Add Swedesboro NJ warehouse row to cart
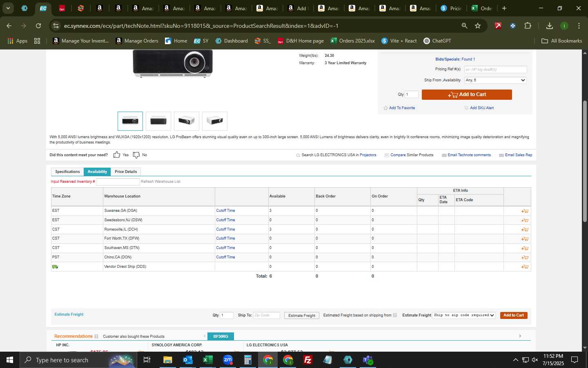Viewport: 588px width, 368px height. pos(525,220)
